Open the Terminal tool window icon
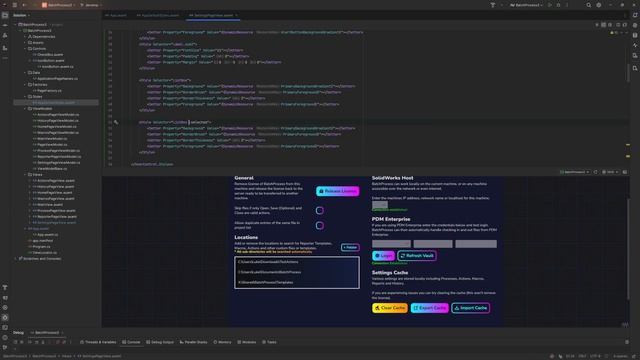 [5, 328]
